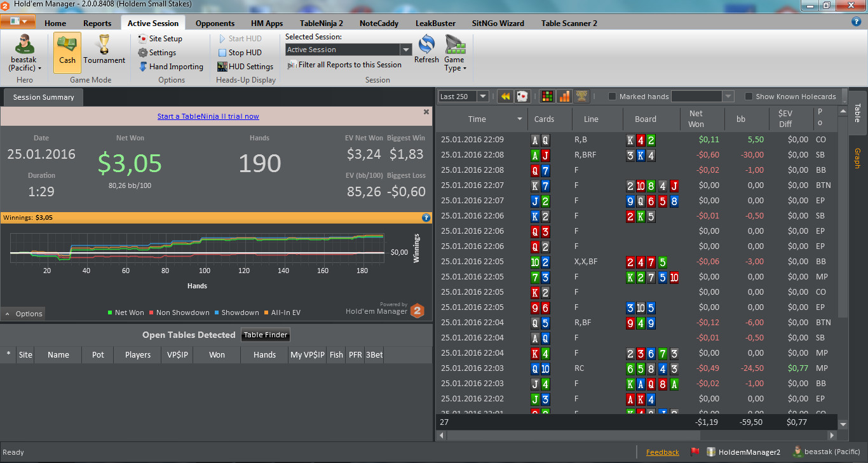
Task: Click the red flag icon in status bar
Action: click(x=695, y=452)
